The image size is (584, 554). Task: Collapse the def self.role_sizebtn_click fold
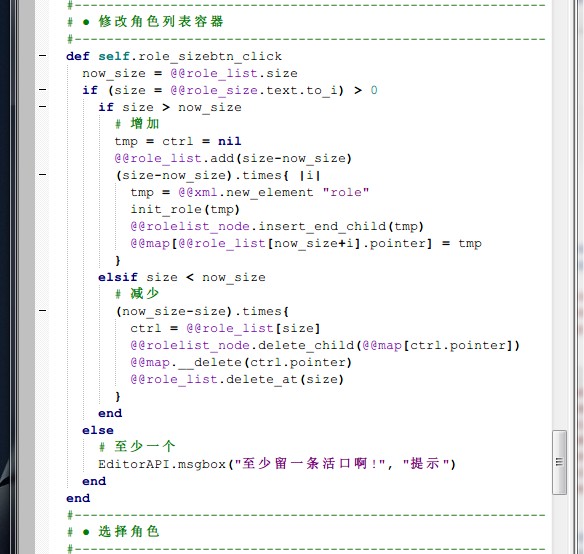43,56
